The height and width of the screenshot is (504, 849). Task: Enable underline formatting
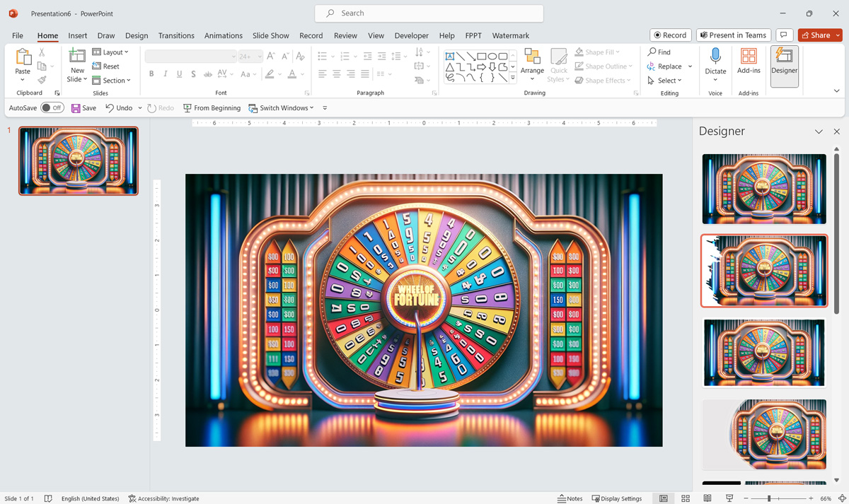[179, 74]
